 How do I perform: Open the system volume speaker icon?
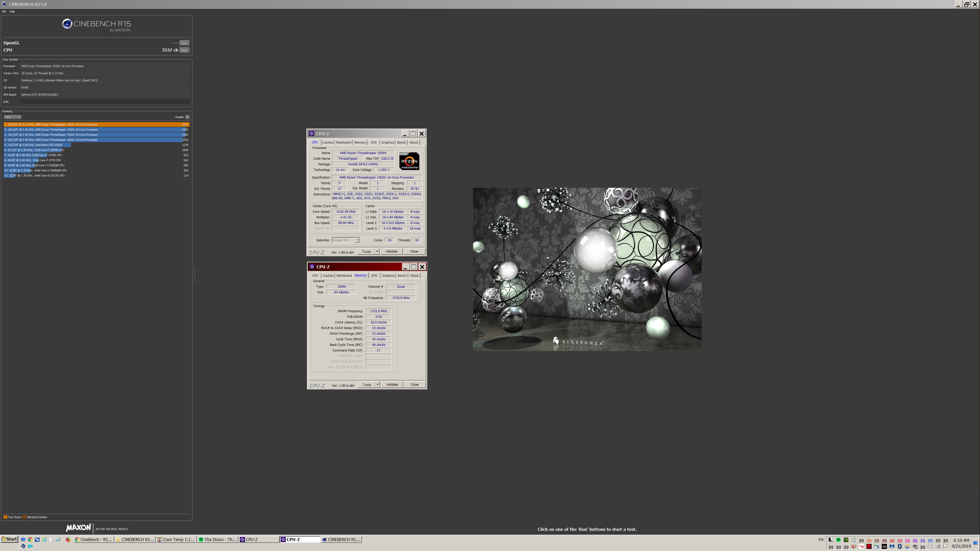click(x=930, y=546)
